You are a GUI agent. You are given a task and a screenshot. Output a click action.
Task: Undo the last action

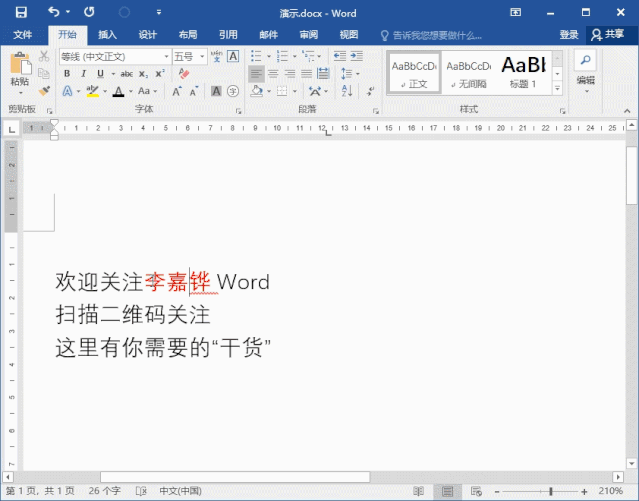[x=54, y=12]
